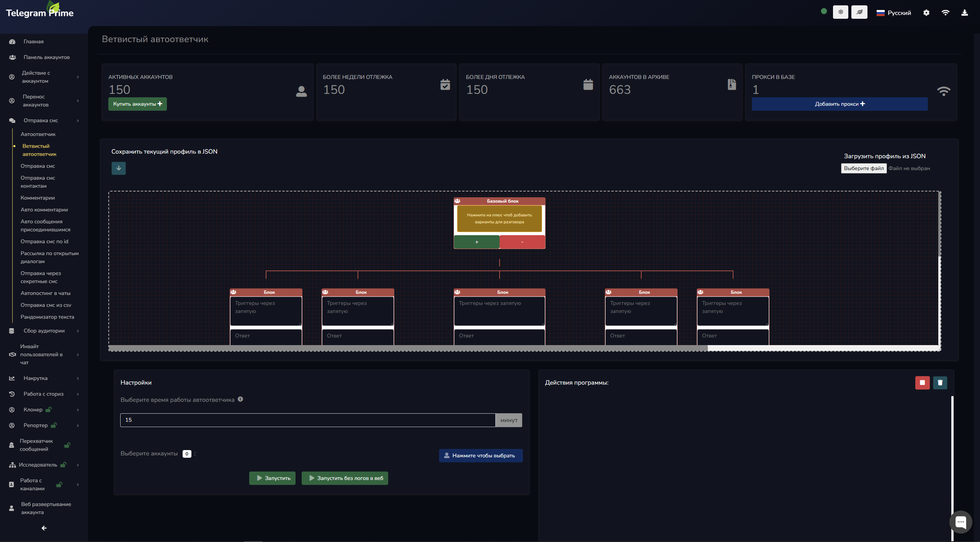The image size is (980, 542).
Task: Click the info icon beside autoresponder time label
Action: [x=240, y=399]
